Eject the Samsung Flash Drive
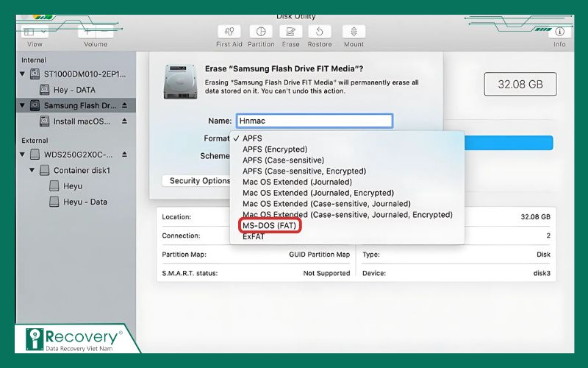 (x=124, y=105)
